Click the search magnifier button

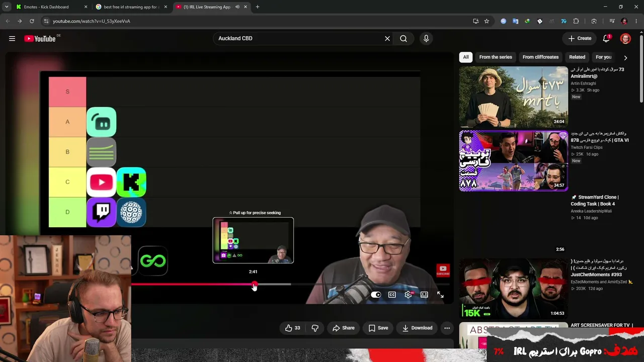(x=404, y=39)
